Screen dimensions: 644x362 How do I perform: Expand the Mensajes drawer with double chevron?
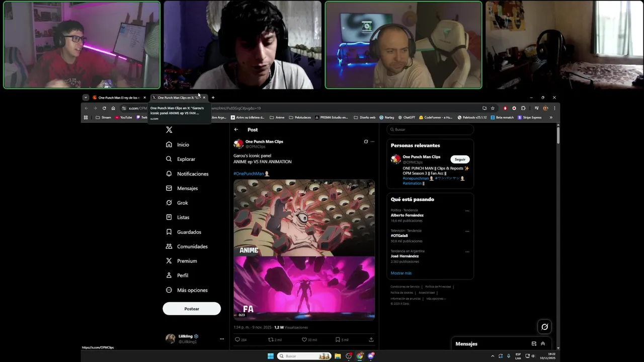coord(543,344)
